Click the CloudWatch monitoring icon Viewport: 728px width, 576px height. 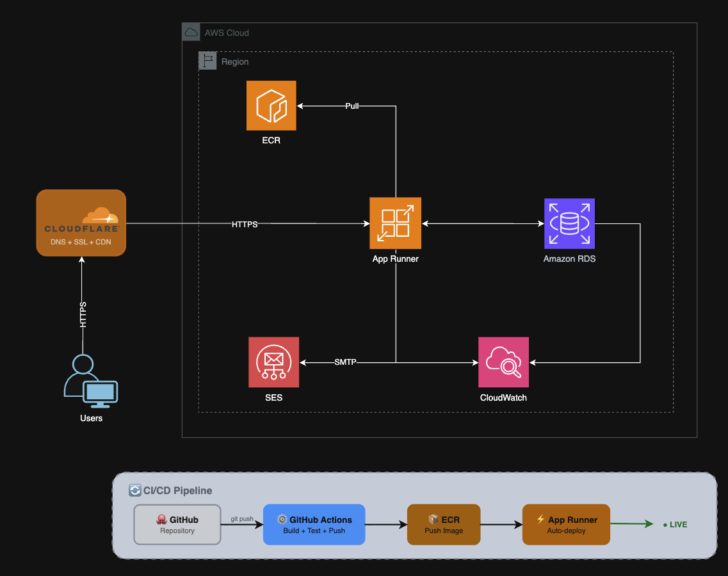503,362
